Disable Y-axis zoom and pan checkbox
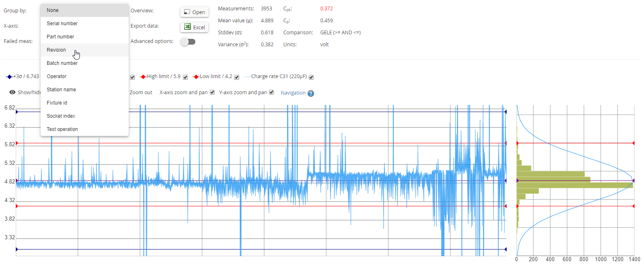Screen dimensions: 644x269 (272, 93)
